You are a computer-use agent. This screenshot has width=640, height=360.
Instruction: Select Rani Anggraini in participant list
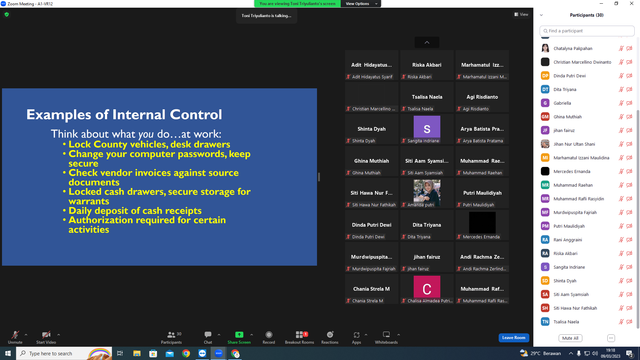(x=587, y=240)
